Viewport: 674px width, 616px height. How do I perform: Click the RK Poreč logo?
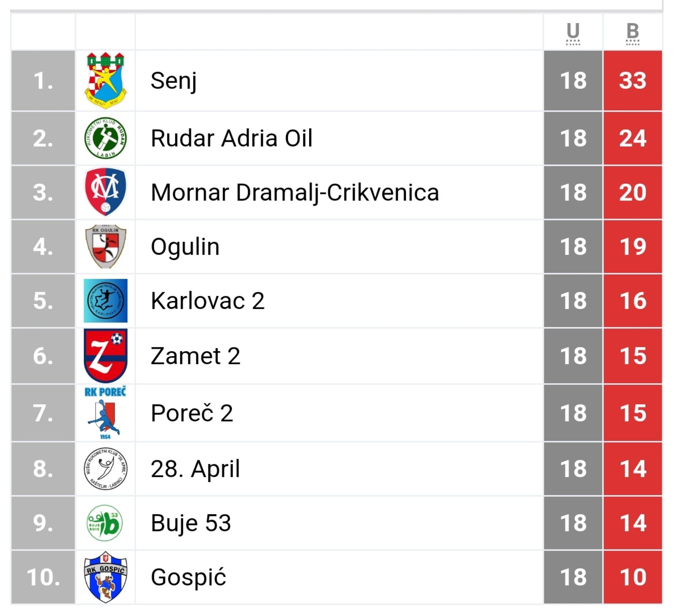coord(105,413)
